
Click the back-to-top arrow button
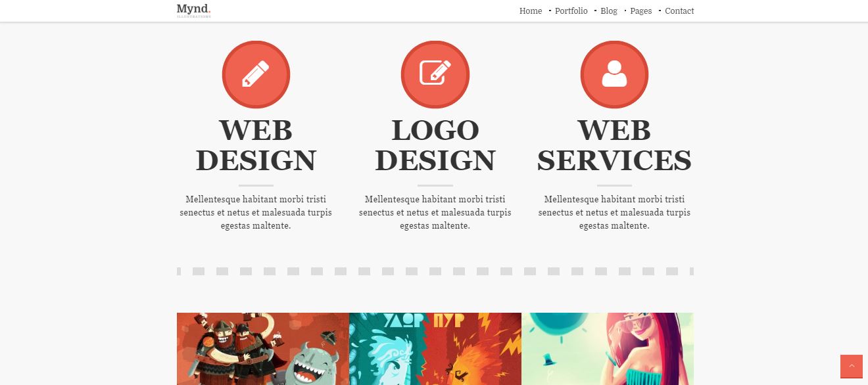click(x=851, y=366)
